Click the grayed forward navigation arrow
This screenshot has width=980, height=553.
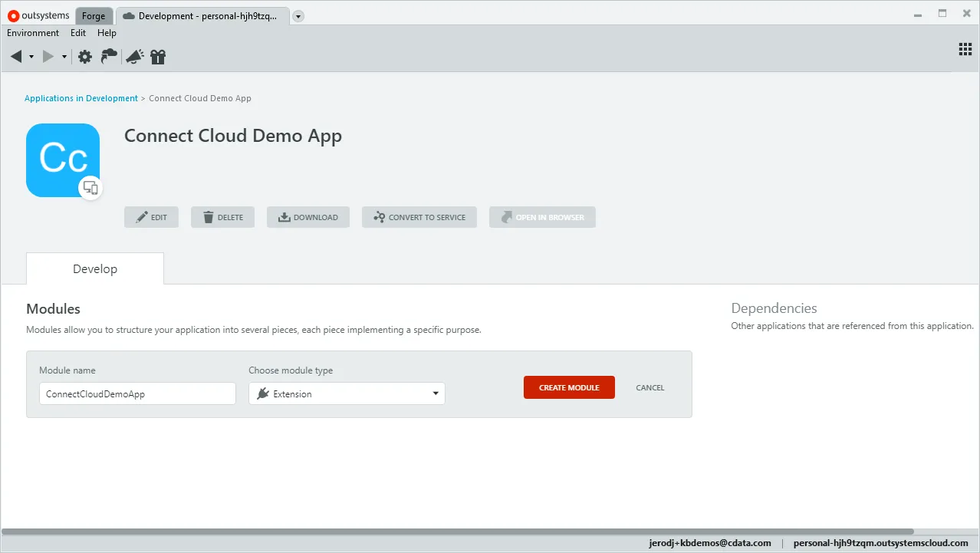click(x=47, y=56)
